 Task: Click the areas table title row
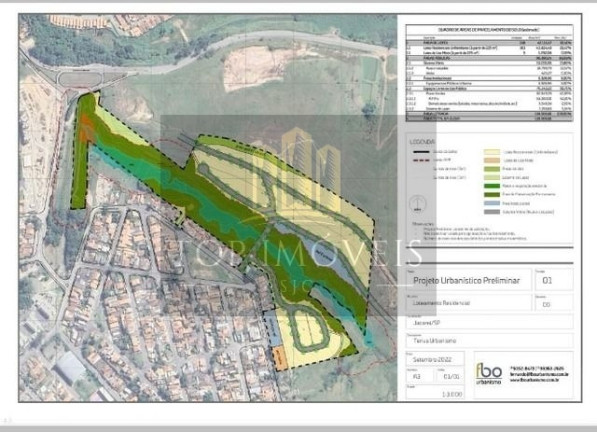point(489,30)
